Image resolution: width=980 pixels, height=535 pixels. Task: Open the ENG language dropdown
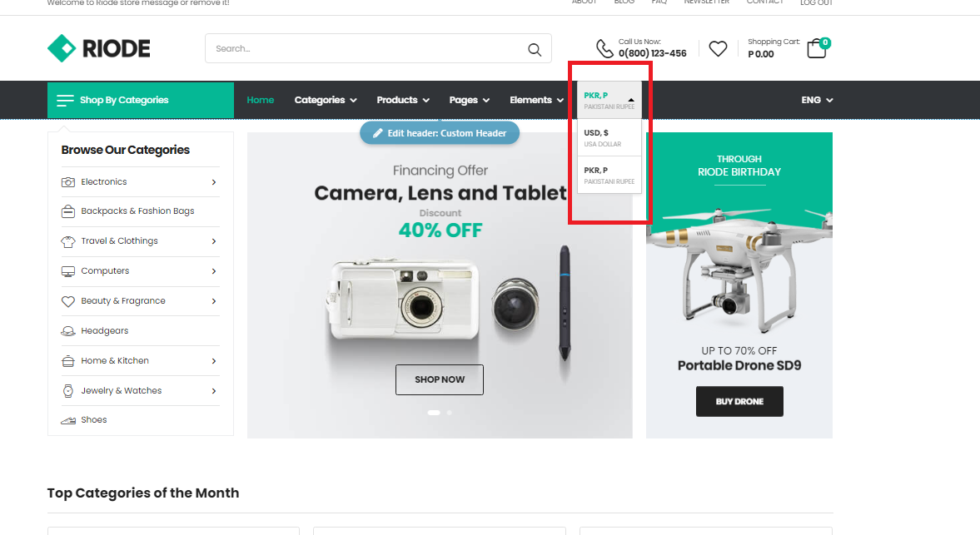(817, 100)
